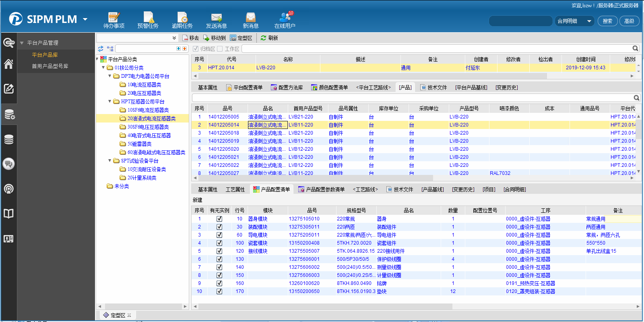Click the 刷新 refresh toolbar button
Viewport: 644px width, 322px height.
[x=269, y=38]
